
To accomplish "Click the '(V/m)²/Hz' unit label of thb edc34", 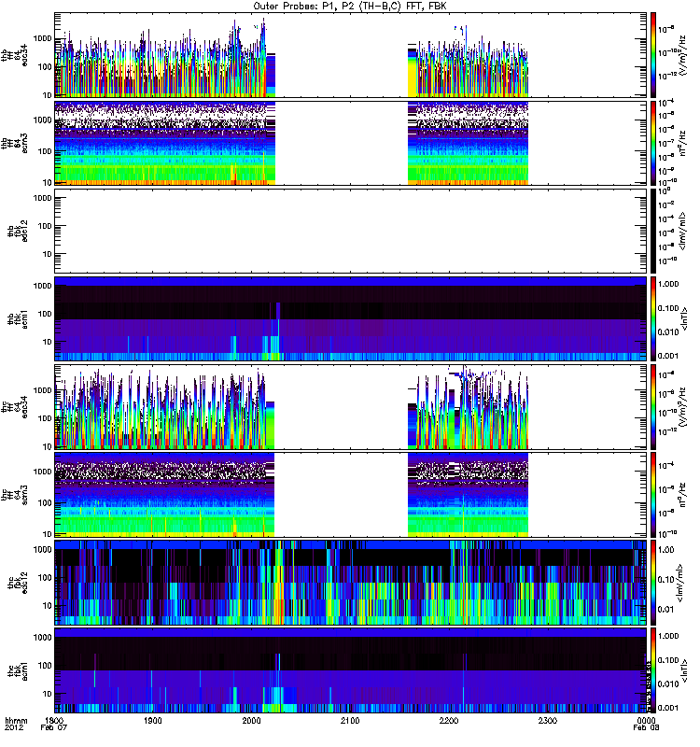I will click(682, 55).
